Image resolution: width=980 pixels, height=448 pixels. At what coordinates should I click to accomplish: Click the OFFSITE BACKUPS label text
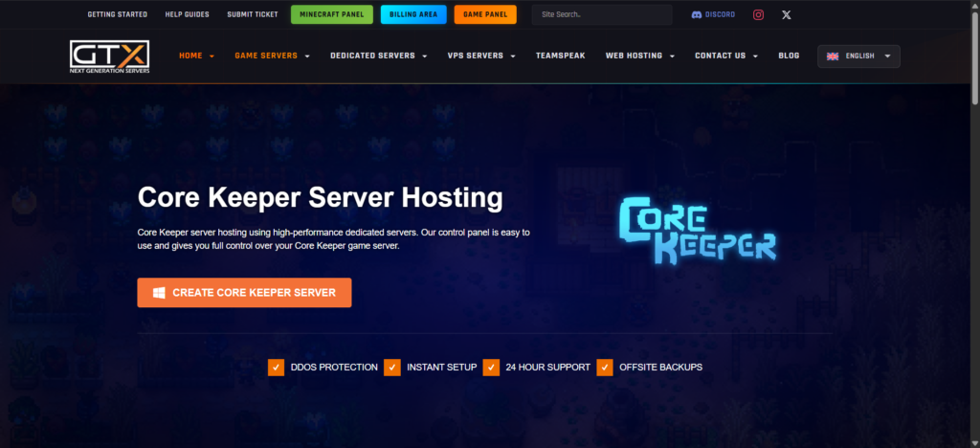[660, 368]
